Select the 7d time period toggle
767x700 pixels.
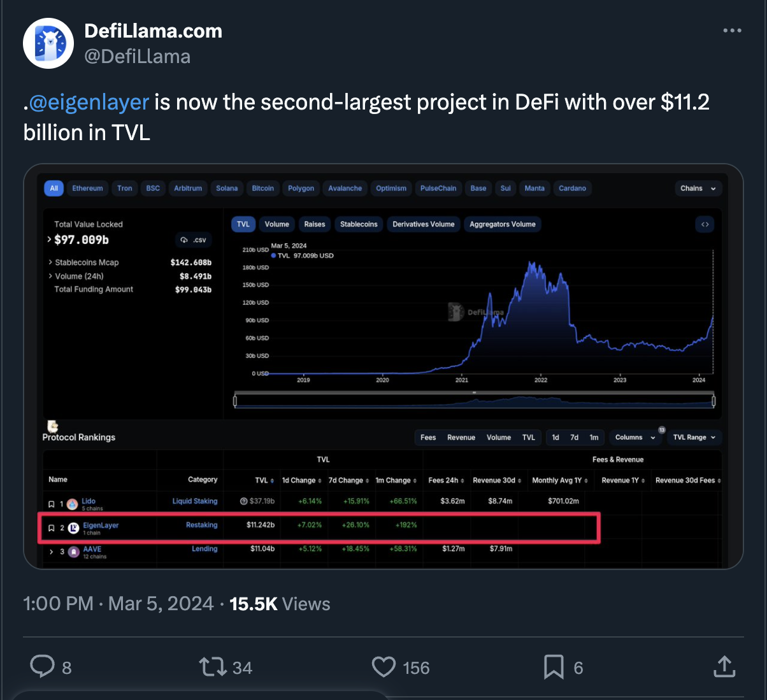click(574, 438)
